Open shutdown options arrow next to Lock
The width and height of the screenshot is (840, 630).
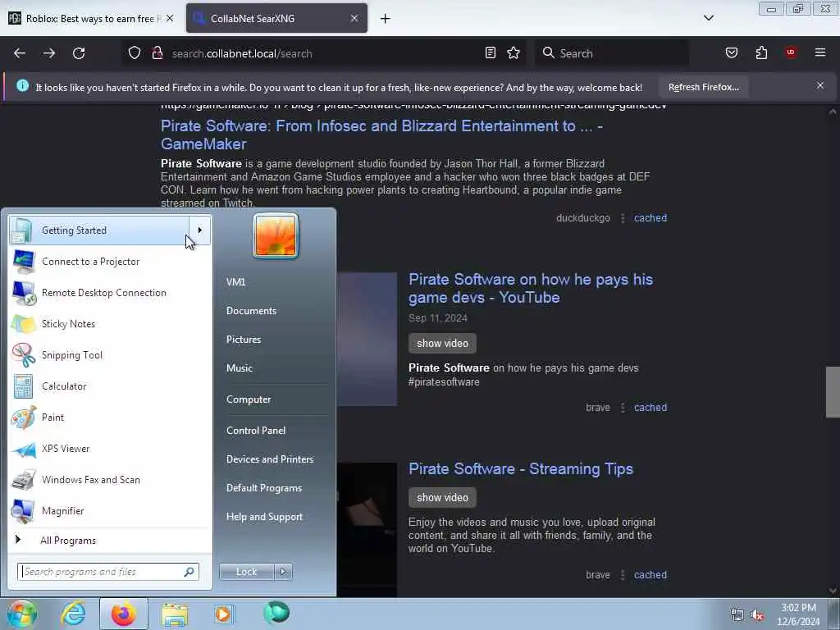pos(283,572)
